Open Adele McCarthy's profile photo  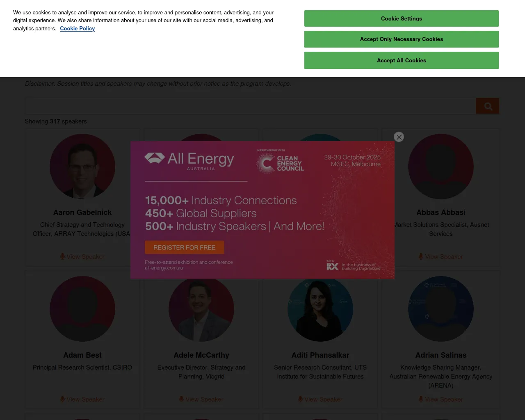pos(201,309)
